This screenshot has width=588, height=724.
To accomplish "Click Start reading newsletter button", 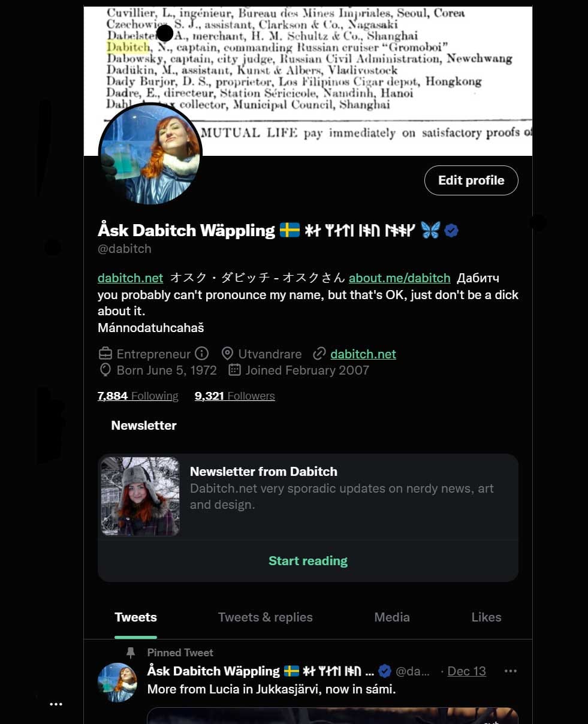I will coord(308,561).
